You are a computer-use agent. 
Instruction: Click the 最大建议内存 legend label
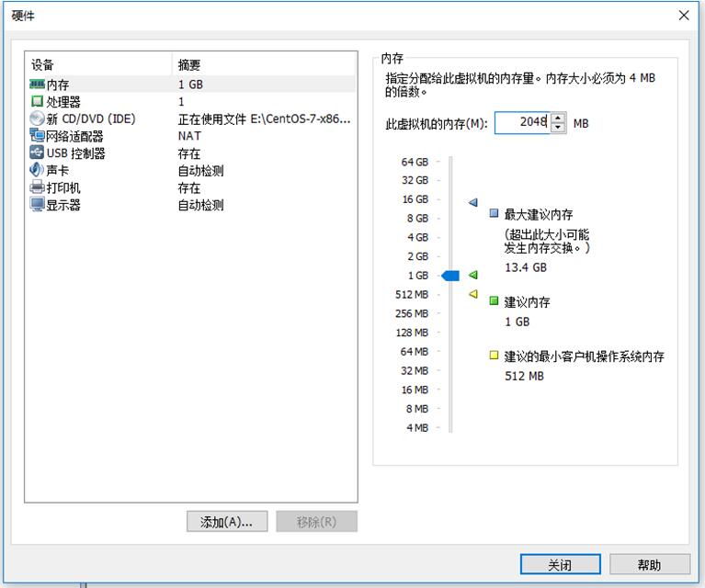(x=539, y=214)
